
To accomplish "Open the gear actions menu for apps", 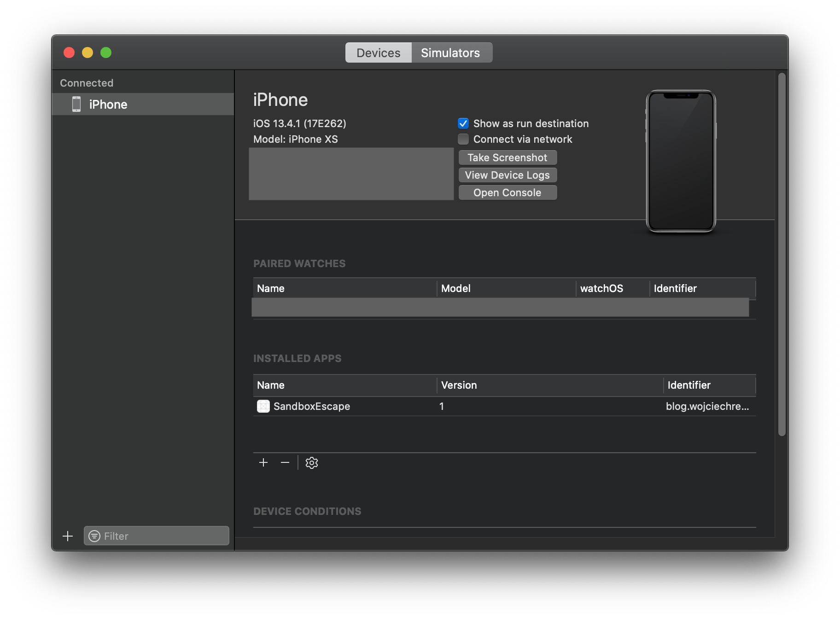I will [312, 463].
